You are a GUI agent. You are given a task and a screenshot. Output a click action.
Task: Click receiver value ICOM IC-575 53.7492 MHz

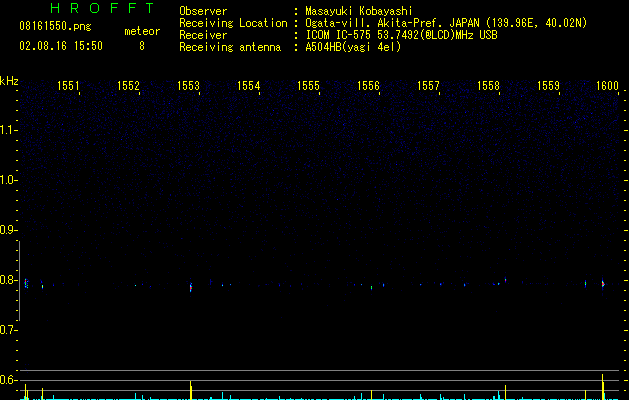401,35
